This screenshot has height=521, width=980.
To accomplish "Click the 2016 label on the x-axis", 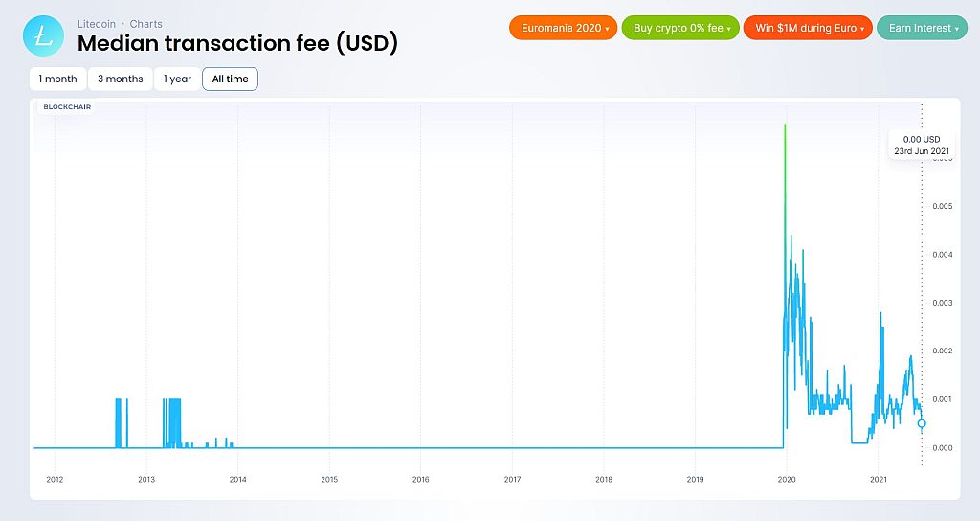I will 421,479.
